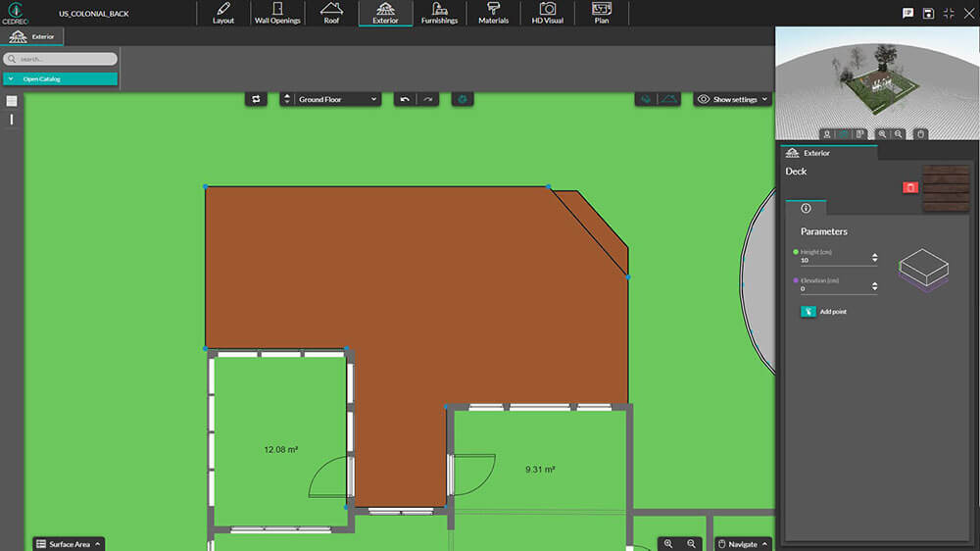The width and height of the screenshot is (980, 551).
Task: Expand the Surface Area menu
Action: point(69,543)
